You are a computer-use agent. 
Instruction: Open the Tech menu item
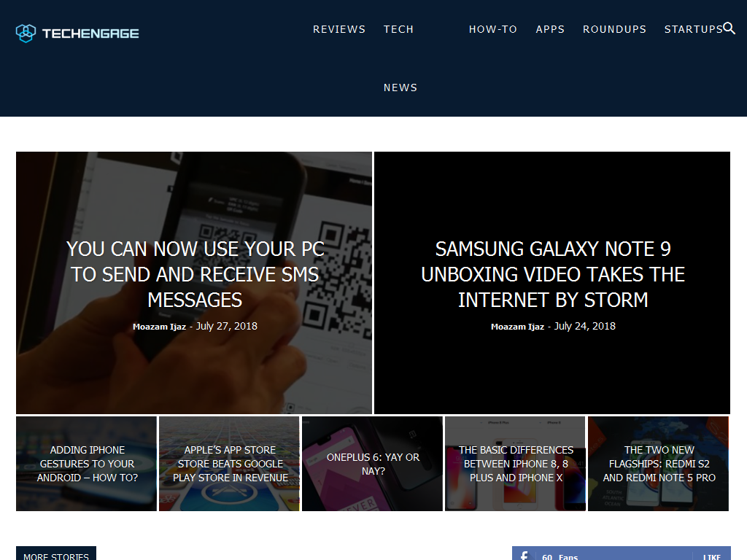click(x=399, y=29)
